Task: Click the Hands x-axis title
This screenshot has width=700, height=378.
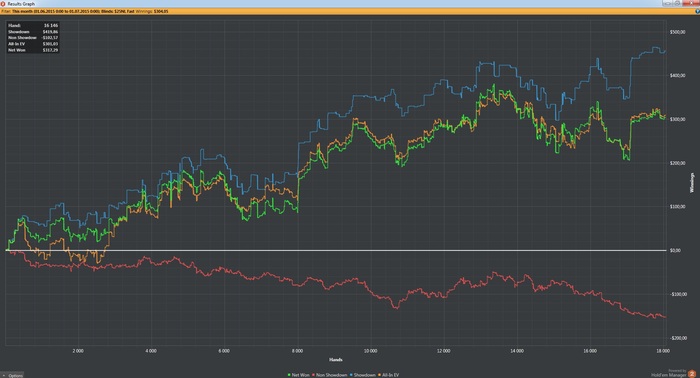Action: pyautogui.click(x=336, y=360)
